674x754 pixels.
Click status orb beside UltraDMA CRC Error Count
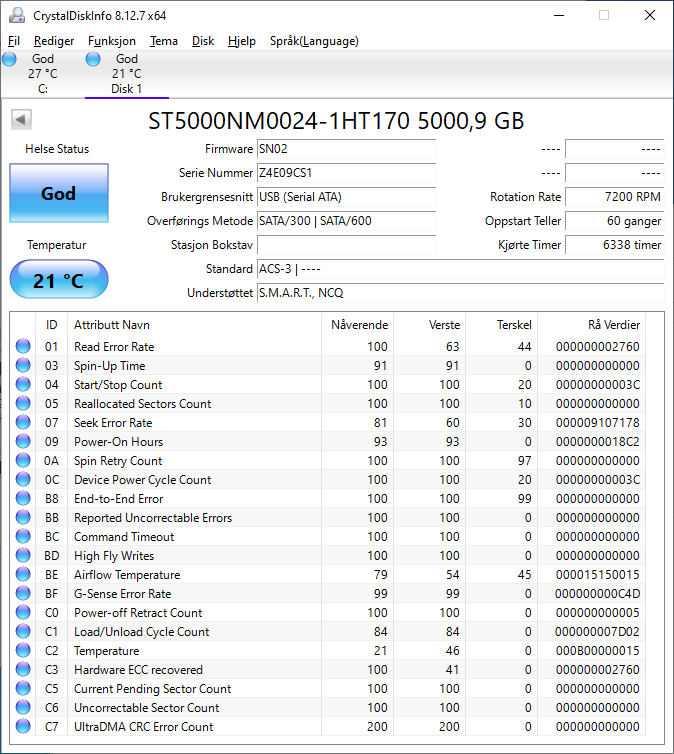click(x=22, y=727)
